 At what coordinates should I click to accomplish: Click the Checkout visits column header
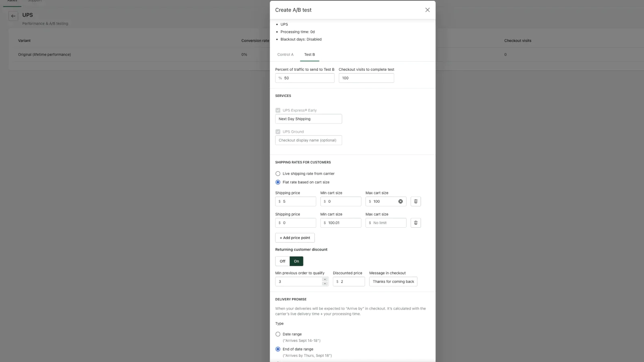click(518, 41)
